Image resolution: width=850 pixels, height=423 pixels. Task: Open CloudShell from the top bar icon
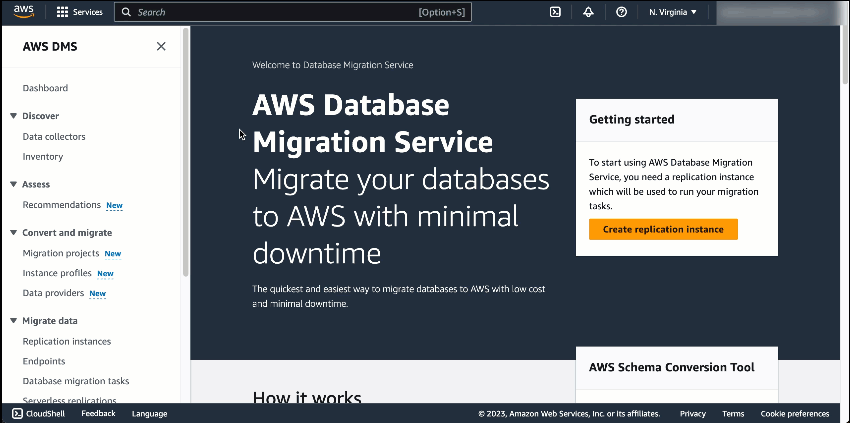[x=555, y=12]
